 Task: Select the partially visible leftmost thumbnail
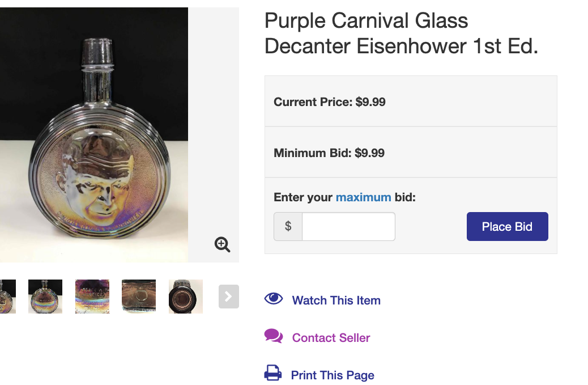pyautogui.click(x=7, y=297)
